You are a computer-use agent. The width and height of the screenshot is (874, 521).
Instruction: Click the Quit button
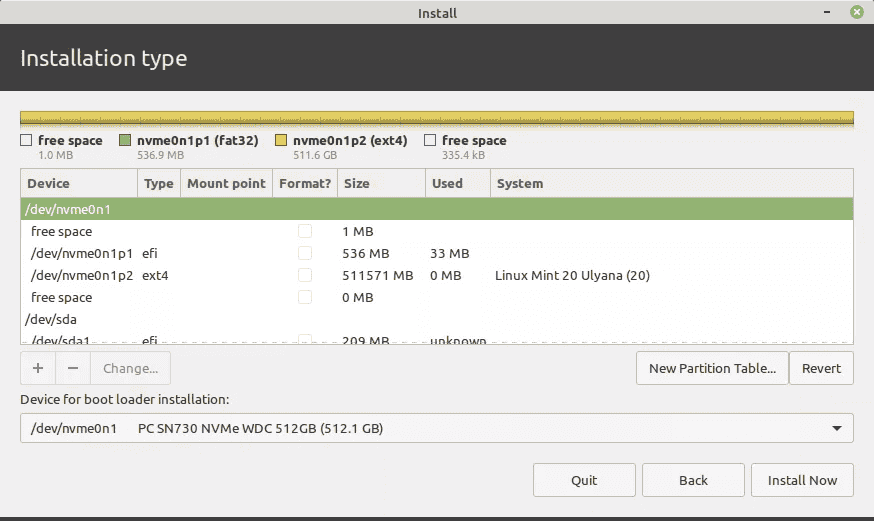click(x=584, y=480)
